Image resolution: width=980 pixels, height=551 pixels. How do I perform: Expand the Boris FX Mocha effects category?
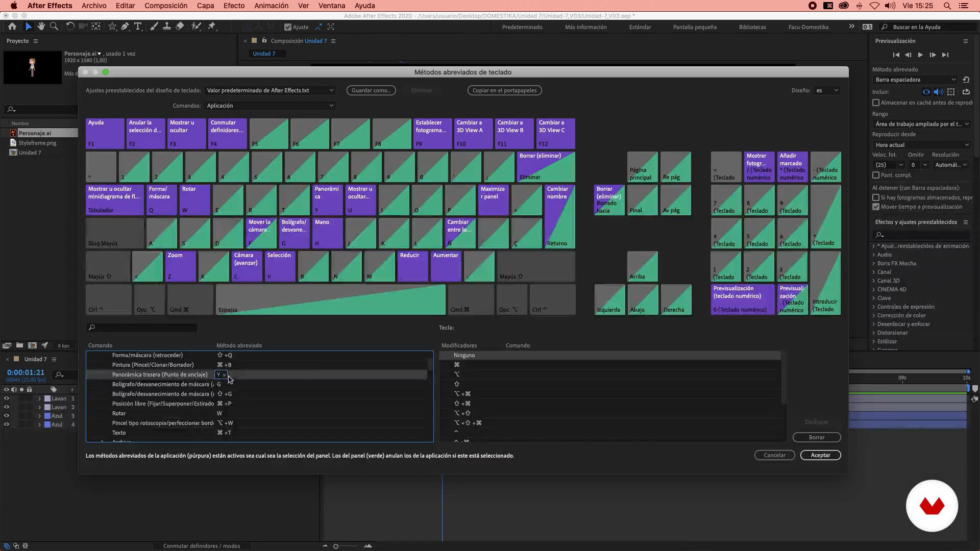pos(874,263)
